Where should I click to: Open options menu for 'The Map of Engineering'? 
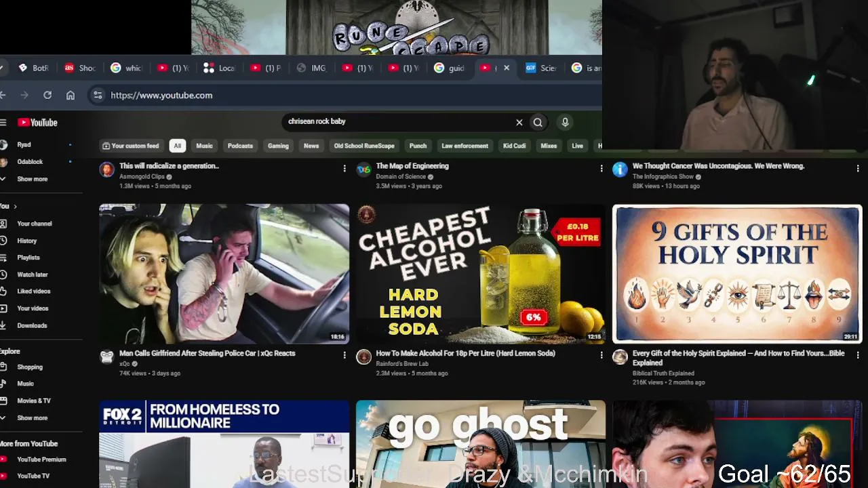601,169
